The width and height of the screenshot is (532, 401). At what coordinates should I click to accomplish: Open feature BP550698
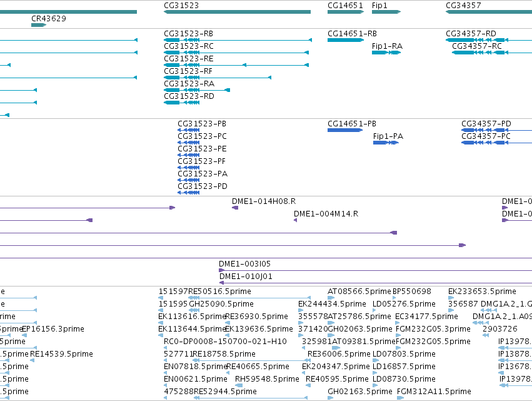coord(412,292)
